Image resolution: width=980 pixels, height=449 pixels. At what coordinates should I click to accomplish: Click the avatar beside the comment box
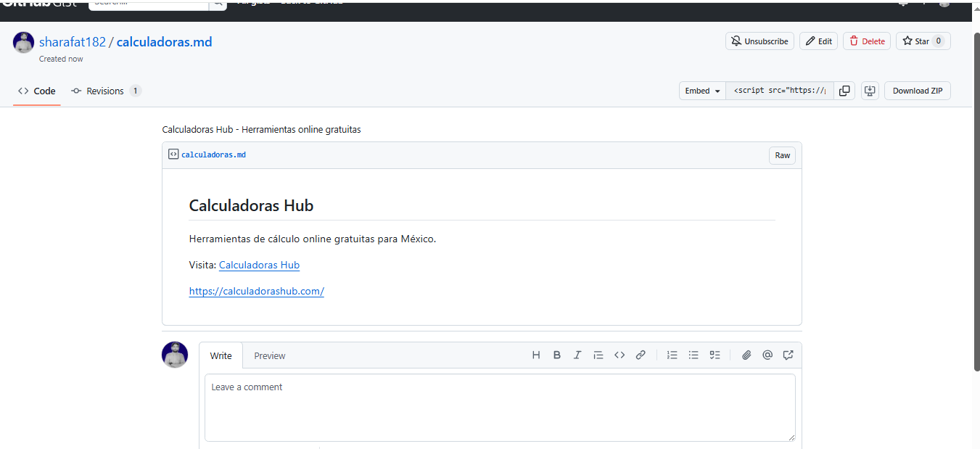point(175,355)
